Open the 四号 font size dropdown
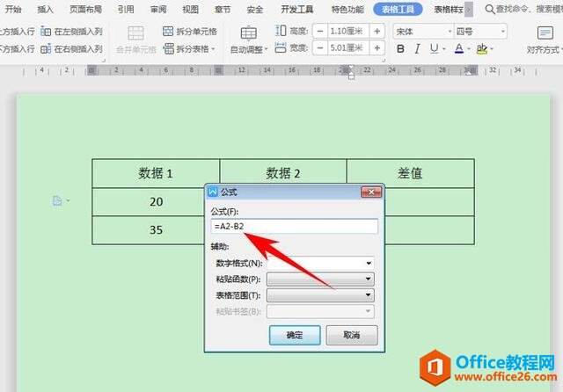563x392 pixels. pos(502,32)
